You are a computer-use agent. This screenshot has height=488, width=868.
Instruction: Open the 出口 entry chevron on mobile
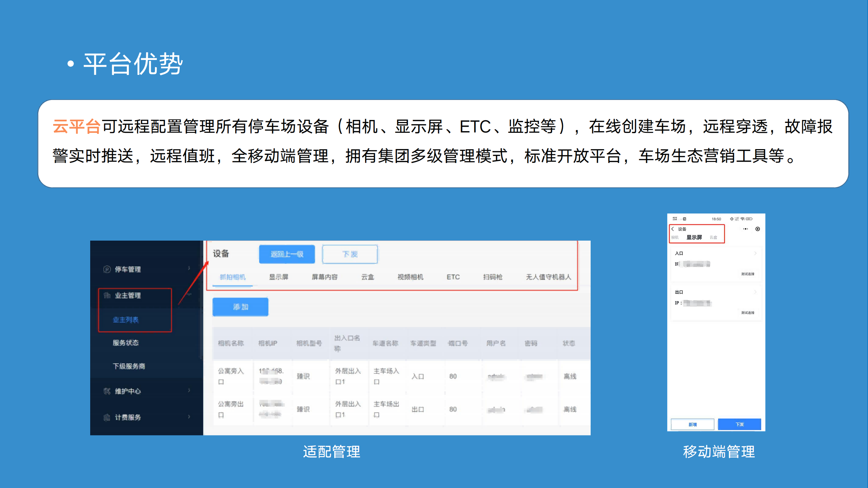click(x=755, y=292)
